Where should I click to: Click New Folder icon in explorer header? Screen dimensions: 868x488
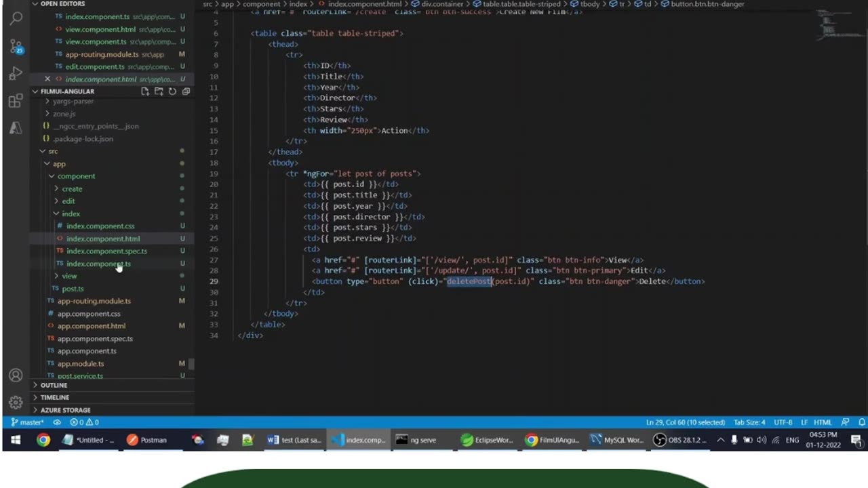tap(159, 91)
